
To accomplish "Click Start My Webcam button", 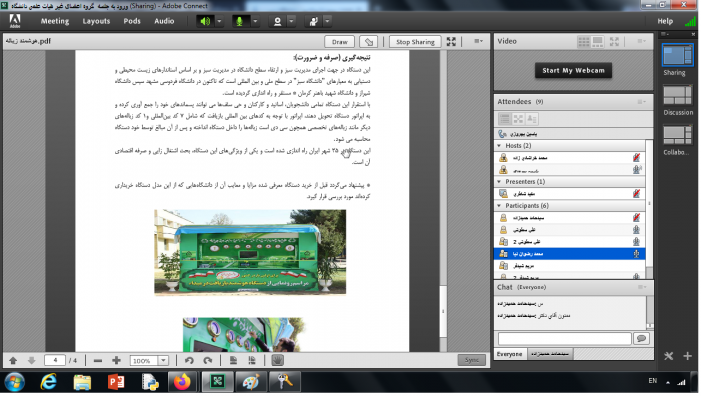I will (x=573, y=71).
